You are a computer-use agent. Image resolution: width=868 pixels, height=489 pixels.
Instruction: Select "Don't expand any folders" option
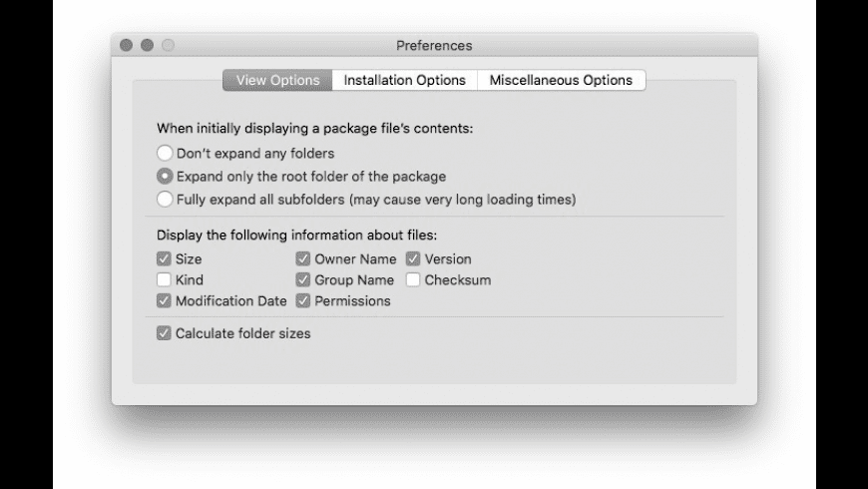coord(165,154)
